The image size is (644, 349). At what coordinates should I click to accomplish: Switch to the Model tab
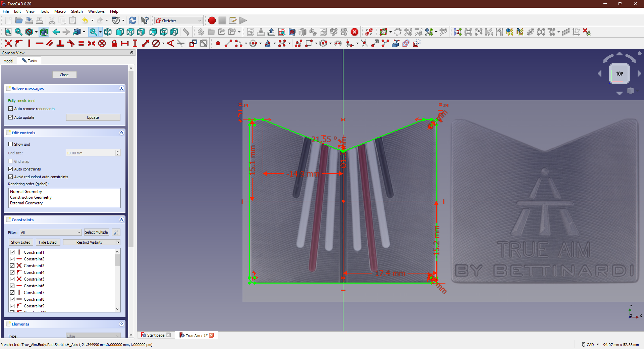tap(9, 61)
